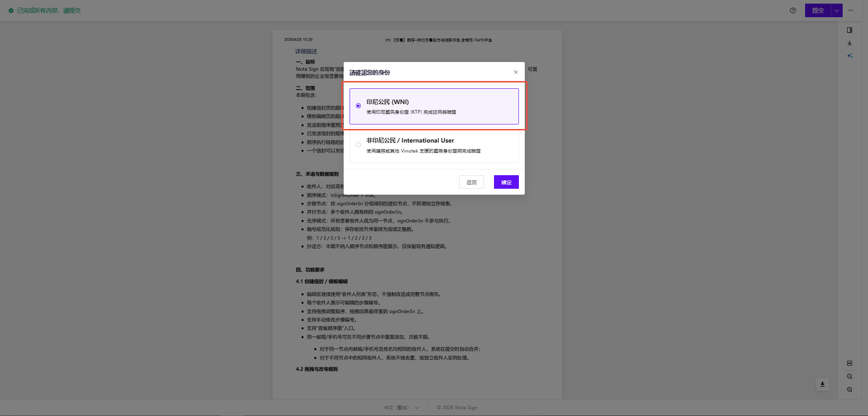Screen dimensions: 868x416
Task: Expand the language chevron in the footer
Action: pyautogui.click(x=417, y=407)
